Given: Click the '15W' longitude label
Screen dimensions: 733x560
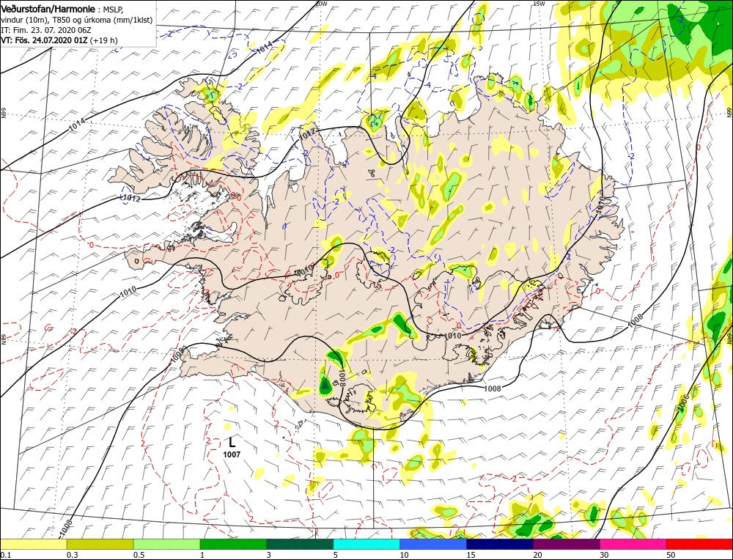Looking at the screenshot, I should pos(539,3).
